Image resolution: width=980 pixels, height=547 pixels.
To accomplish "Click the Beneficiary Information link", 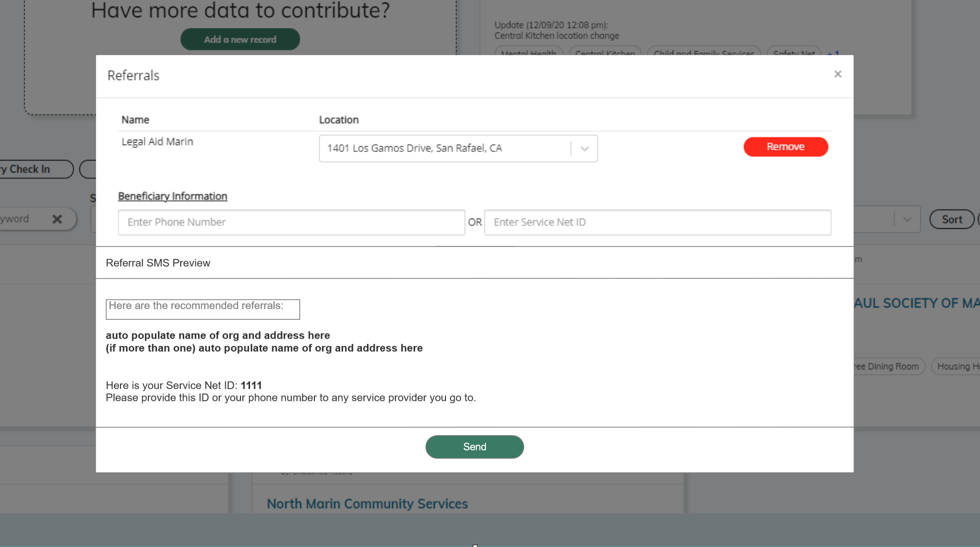I will click(172, 196).
